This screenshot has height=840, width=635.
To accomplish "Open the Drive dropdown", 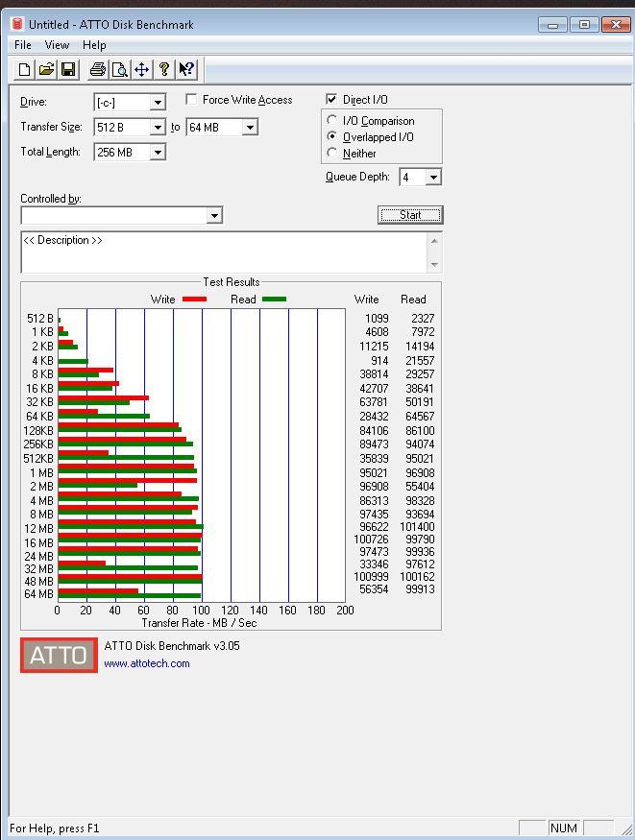I will [x=158, y=102].
